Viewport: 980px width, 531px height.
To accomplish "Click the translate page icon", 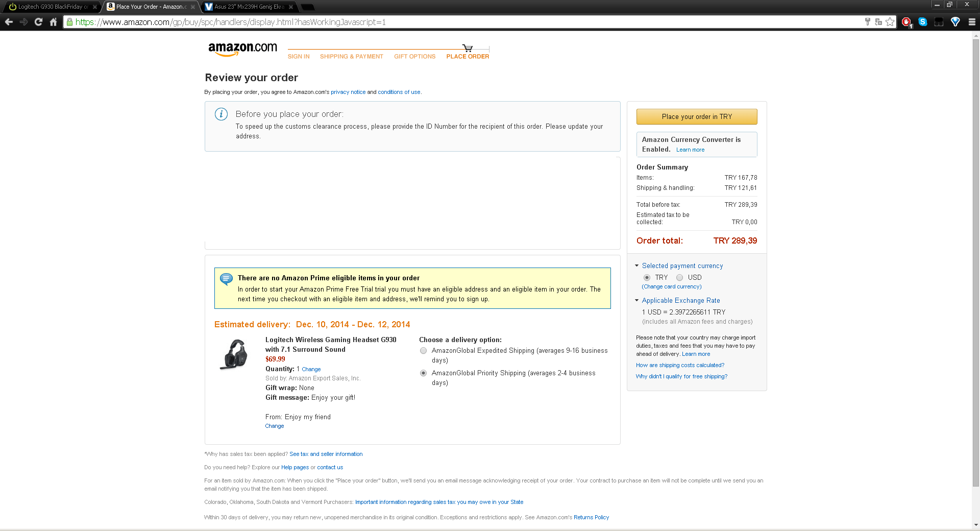I will [x=878, y=21].
